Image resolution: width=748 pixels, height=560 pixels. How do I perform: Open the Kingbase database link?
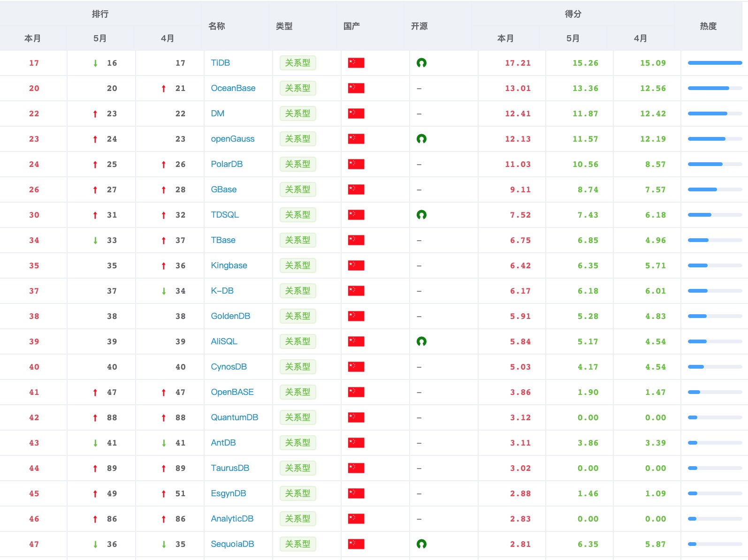click(x=229, y=265)
